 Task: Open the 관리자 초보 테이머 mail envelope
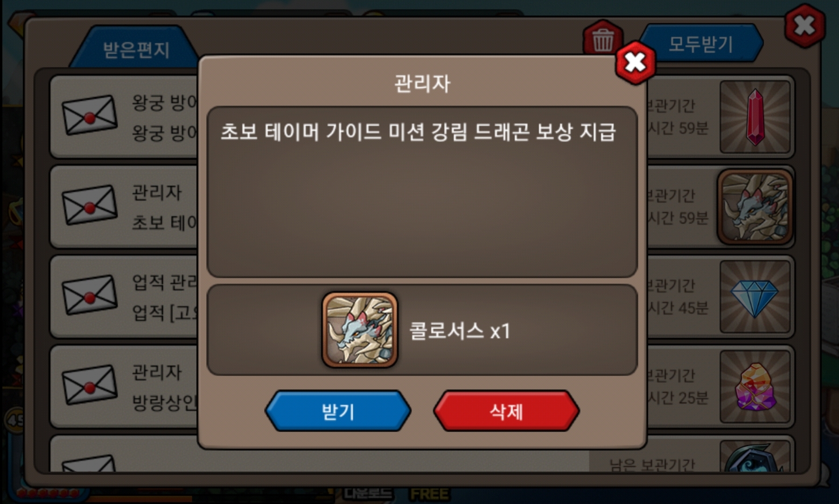(90, 205)
